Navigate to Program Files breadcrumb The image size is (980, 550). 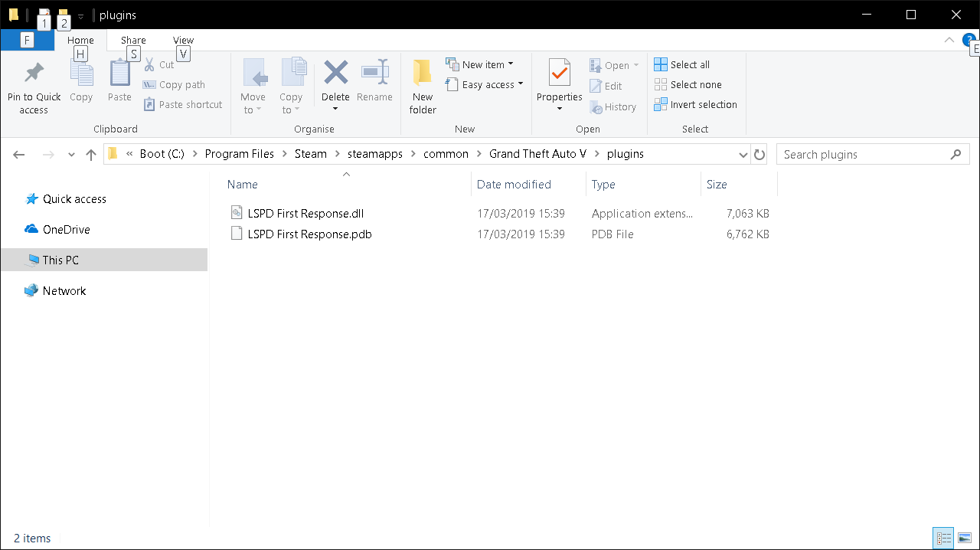(239, 154)
